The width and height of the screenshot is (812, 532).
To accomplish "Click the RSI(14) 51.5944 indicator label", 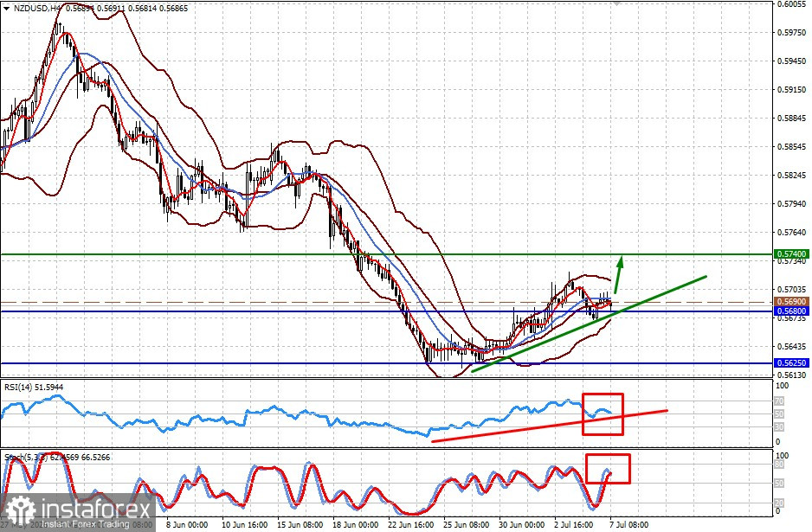I will click(x=34, y=387).
